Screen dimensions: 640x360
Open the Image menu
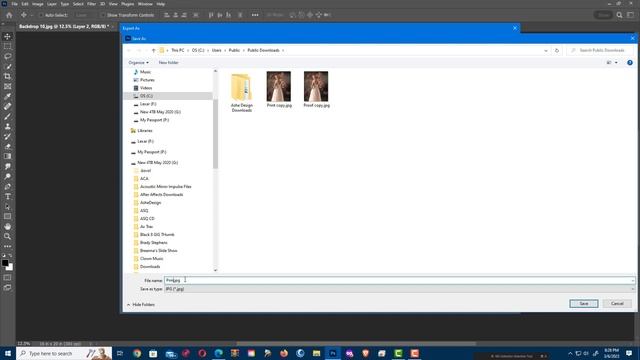pos(38,4)
